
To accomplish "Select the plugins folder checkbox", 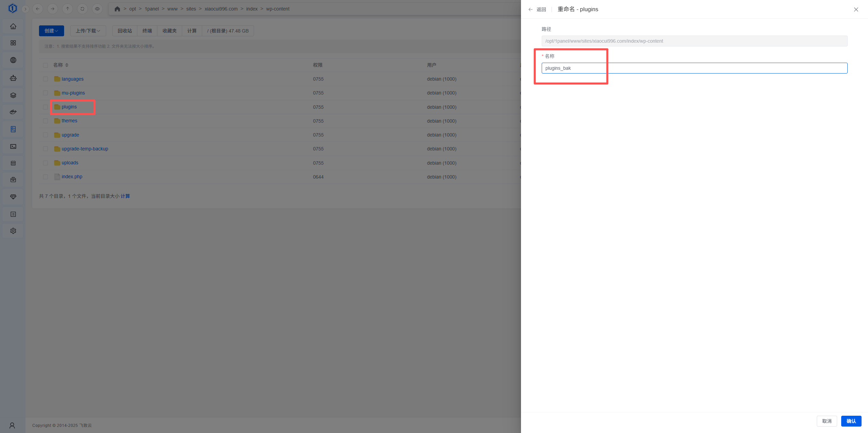I will coord(45,107).
